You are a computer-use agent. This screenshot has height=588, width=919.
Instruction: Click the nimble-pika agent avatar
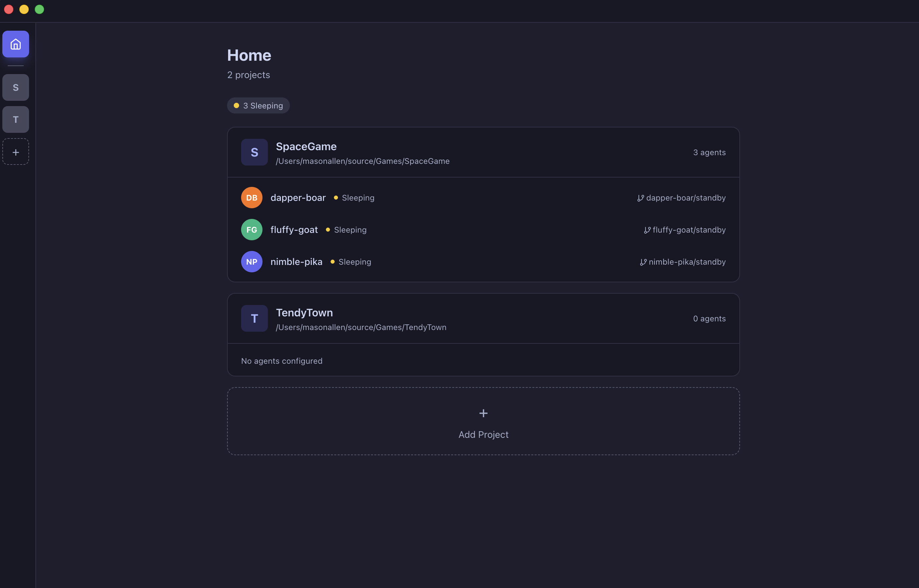(x=251, y=262)
